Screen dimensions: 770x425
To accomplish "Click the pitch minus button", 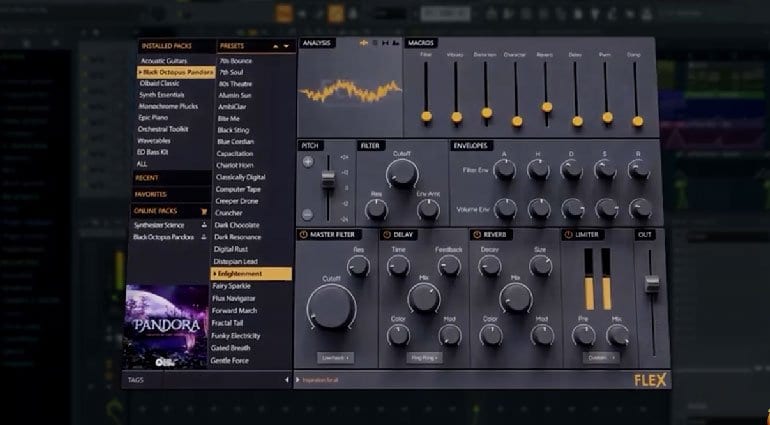I will point(307,214).
